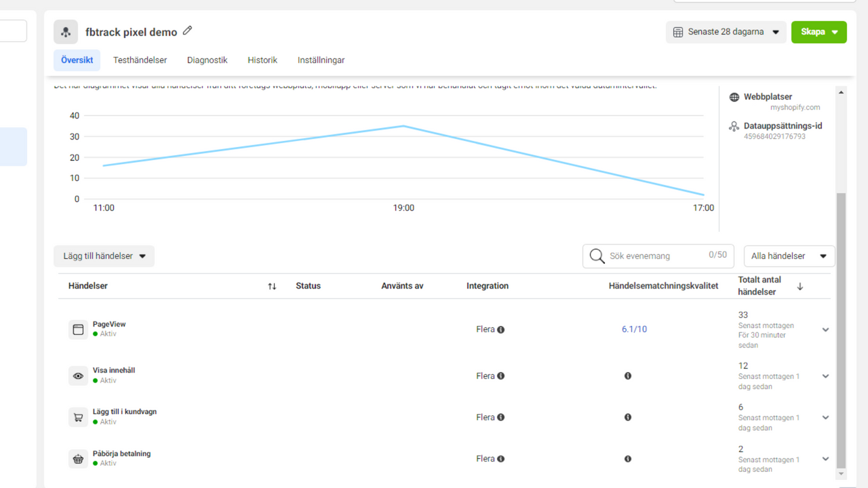The image size is (868, 488).
Task: Click the calendar icon in date range
Action: tap(678, 32)
